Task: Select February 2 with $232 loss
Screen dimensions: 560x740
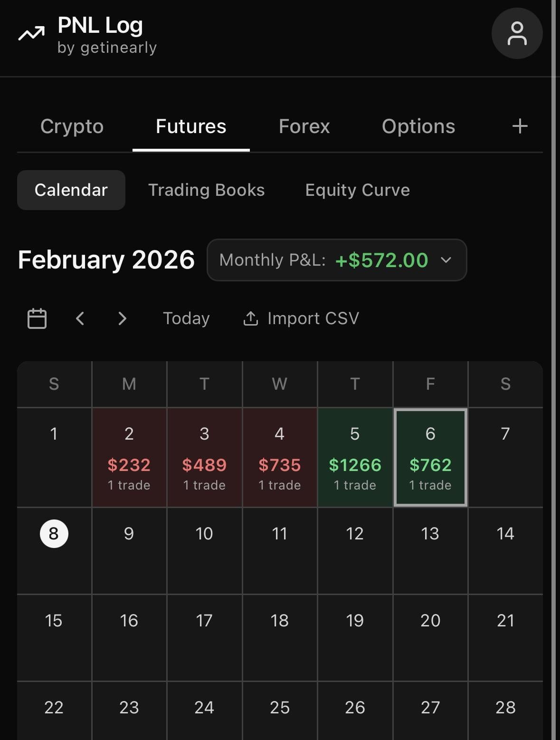Action: click(129, 457)
